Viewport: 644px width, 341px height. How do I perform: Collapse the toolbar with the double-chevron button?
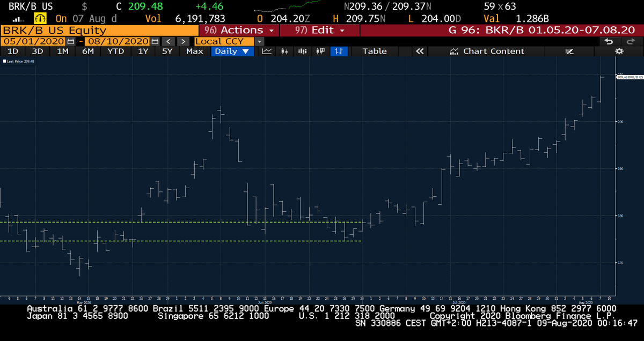click(x=420, y=51)
